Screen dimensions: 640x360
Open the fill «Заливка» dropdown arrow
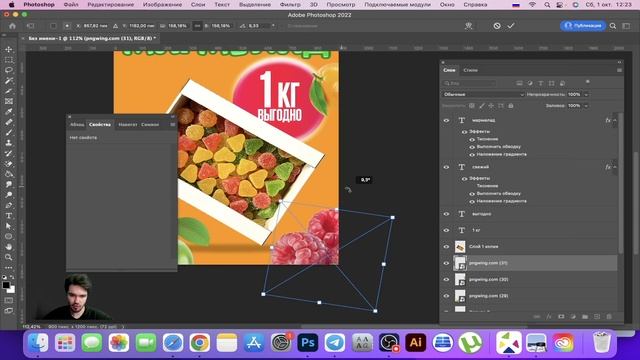click(x=587, y=106)
